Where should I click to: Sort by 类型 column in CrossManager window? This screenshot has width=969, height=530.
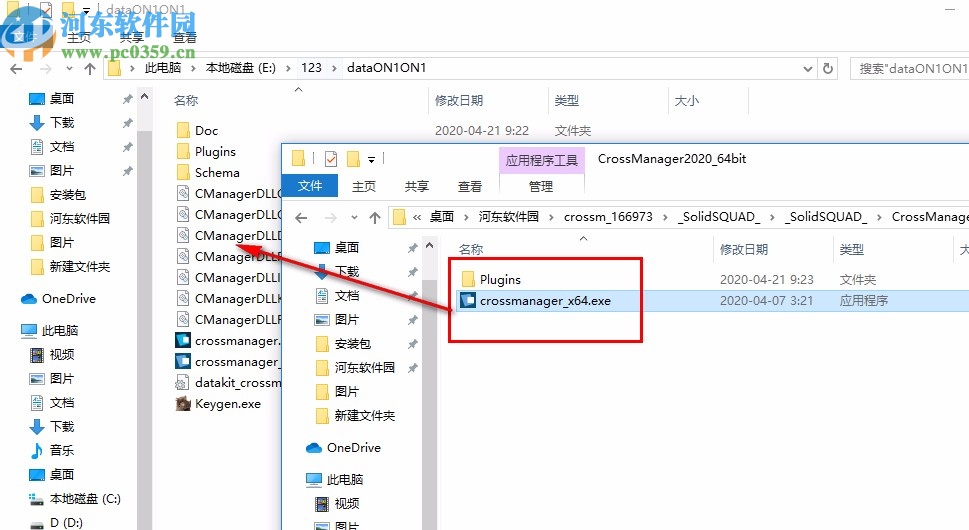point(852,250)
